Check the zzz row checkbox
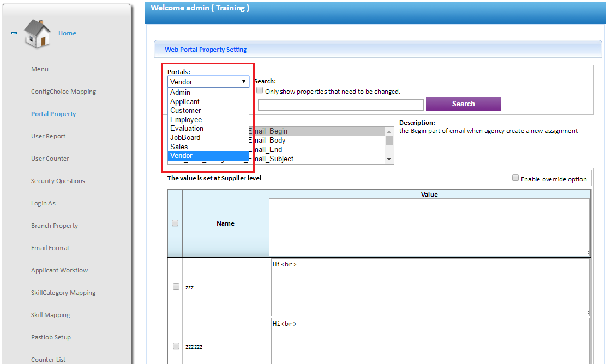The width and height of the screenshot is (606, 364). (x=176, y=287)
